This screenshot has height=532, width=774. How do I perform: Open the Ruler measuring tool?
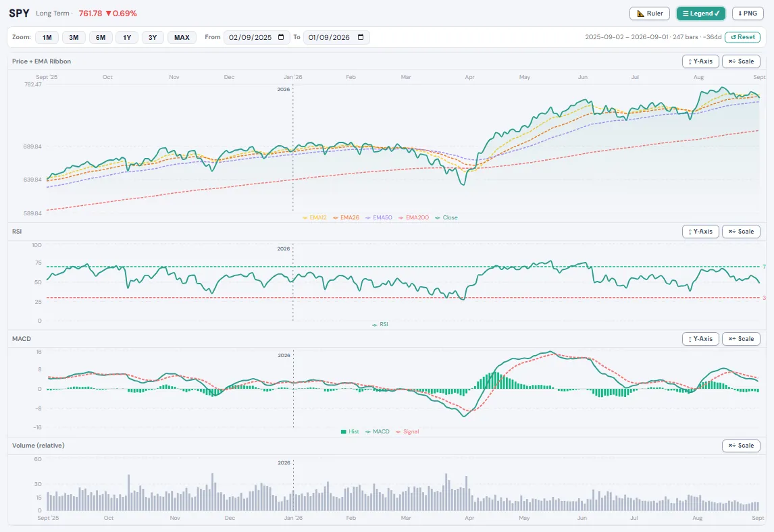coord(650,14)
